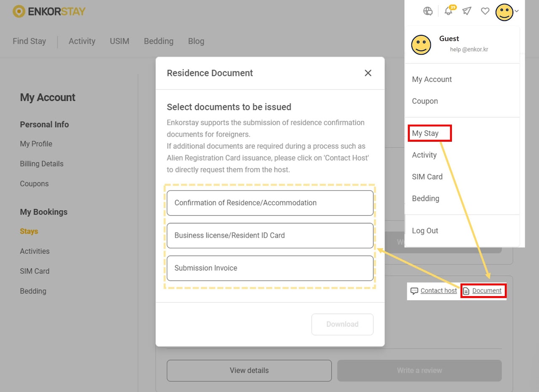The image size is (539, 392).
Task: Click the help @enkor.kr email text
Action: 469,50
